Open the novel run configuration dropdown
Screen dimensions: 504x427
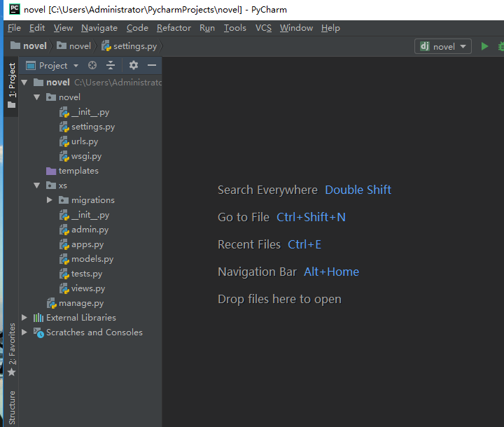pos(444,46)
